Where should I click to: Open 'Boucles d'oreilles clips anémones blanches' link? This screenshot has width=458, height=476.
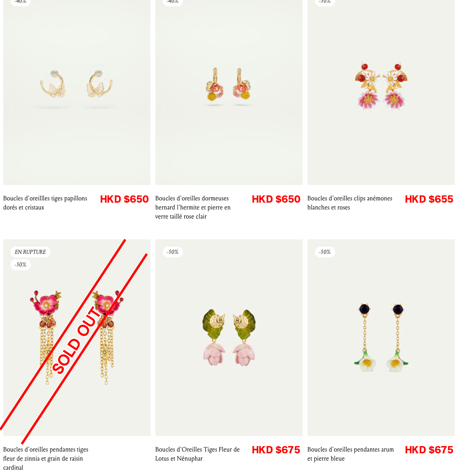click(x=350, y=203)
